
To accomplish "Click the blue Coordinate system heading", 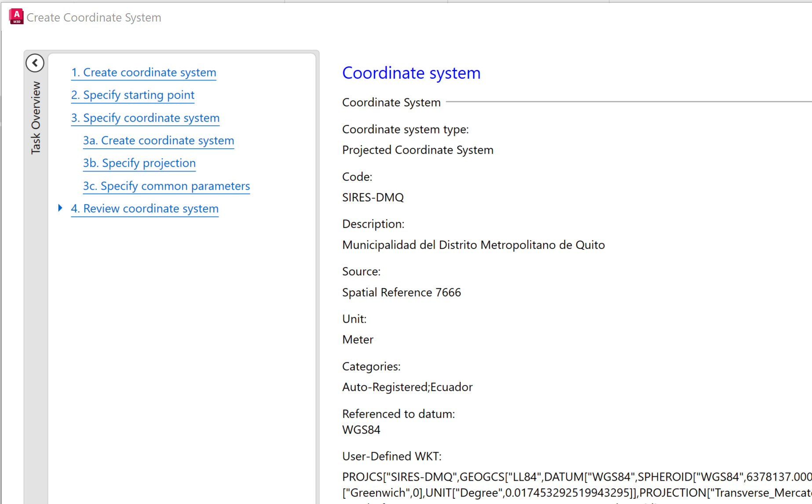I will (x=411, y=73).
